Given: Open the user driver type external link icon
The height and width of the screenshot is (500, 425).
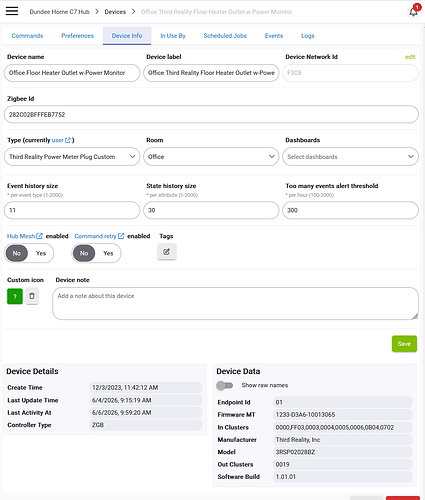Looking at the screenshot, I should tap(68, 140).
